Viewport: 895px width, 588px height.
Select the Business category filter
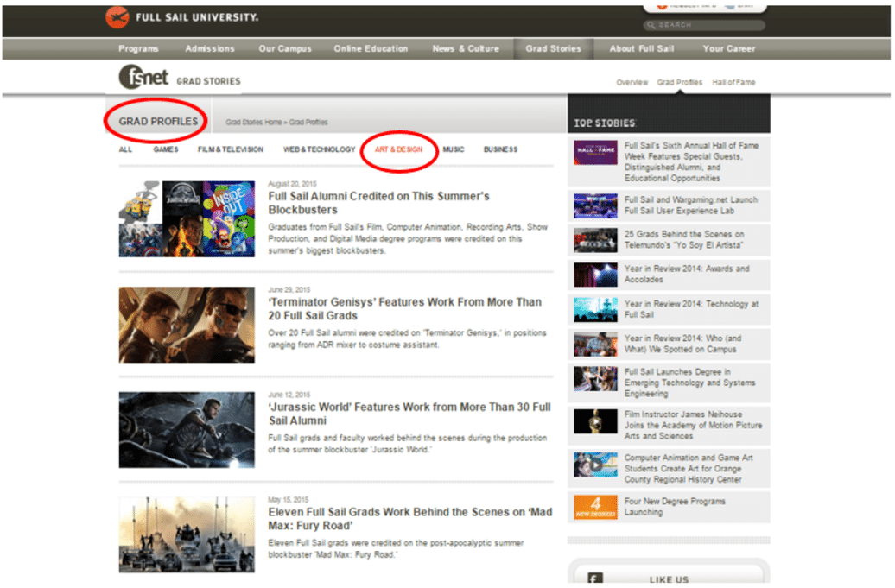pyautogui.click(x=500, y=149)
